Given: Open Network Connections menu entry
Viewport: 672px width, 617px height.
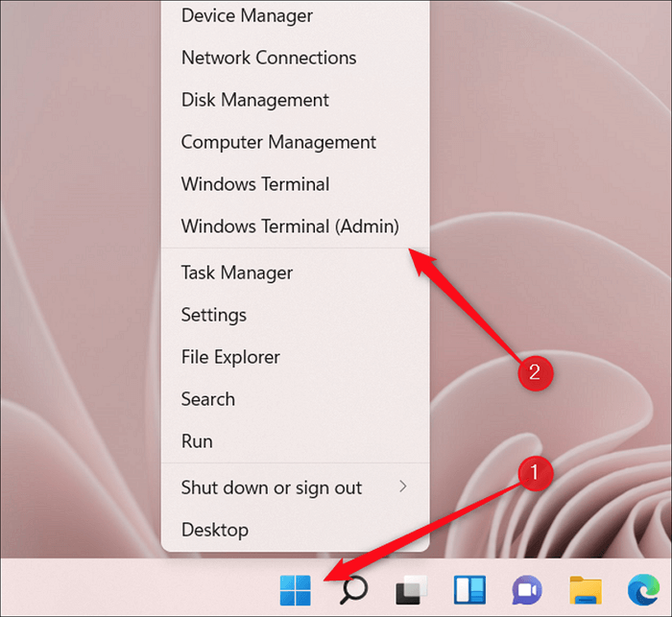Looking at the screenshot, I should [269, 58].
